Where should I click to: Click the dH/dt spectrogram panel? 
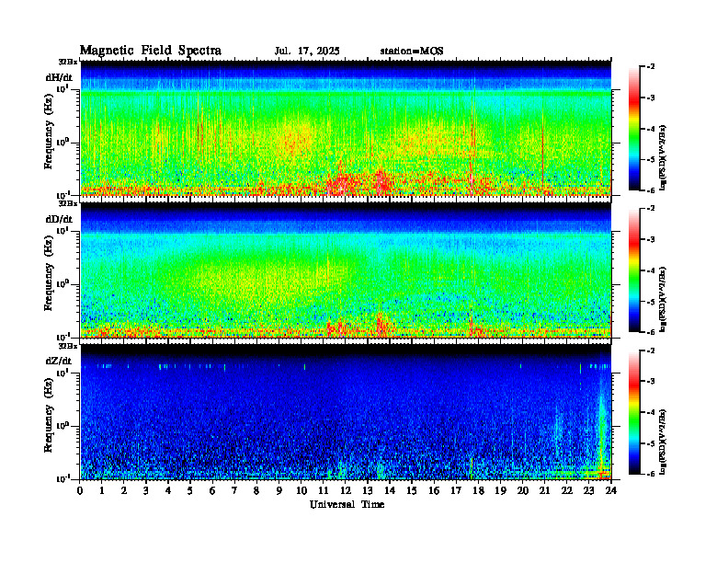pyautogui.click(x=346, y=128)
